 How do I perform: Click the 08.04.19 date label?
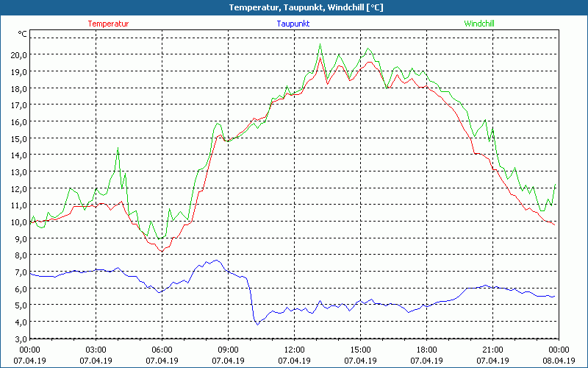pos(559,361)
